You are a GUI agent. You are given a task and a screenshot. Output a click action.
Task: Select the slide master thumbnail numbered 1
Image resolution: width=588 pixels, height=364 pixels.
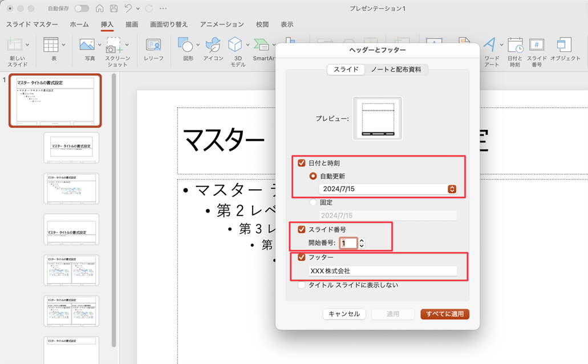55,101
